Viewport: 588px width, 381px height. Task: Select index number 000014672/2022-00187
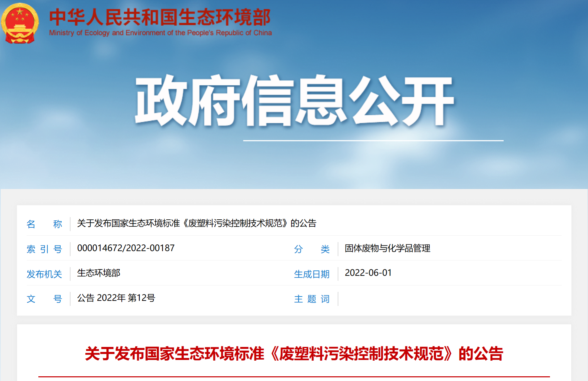[126, 248]
